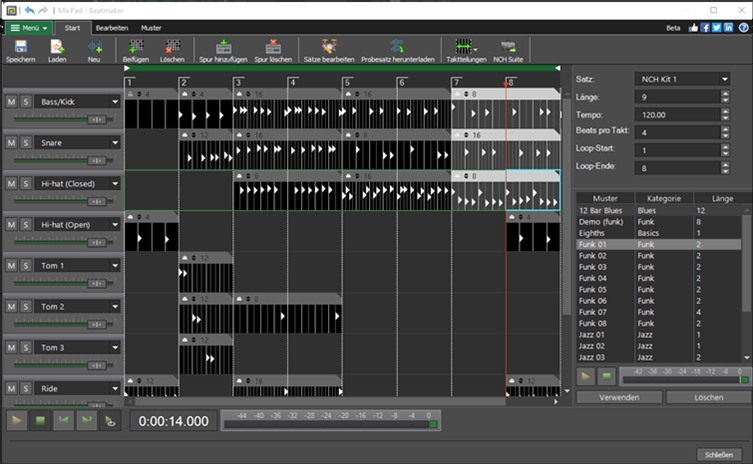753x464 pixels.
Task: Click the redo arrow in title bar
Action: pyautogui.click(x=43, y=10)
